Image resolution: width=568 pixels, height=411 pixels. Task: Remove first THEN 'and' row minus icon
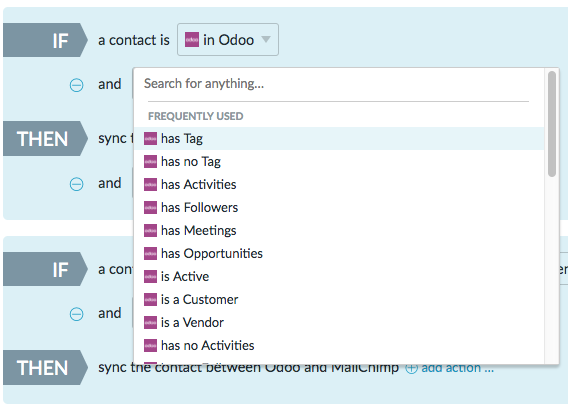tap(76, 184)
